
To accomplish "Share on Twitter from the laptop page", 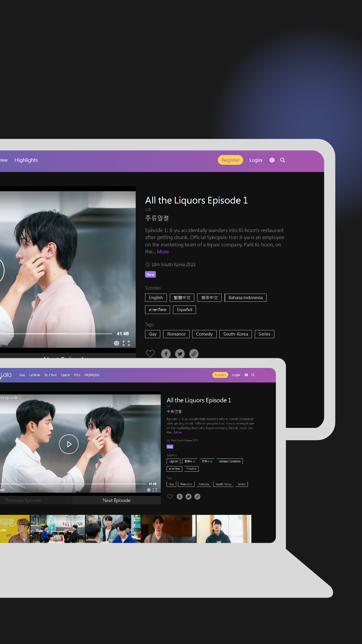I will point(189,496).
